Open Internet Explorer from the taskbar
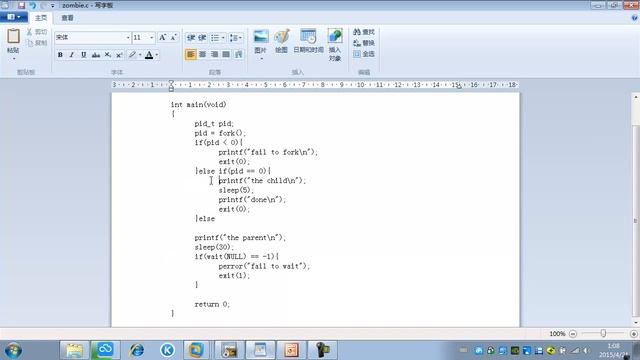 (136, 350)
